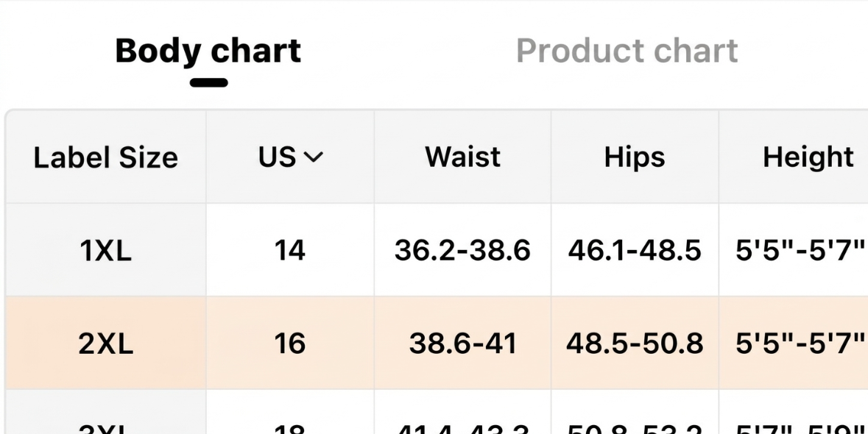Screen dimensions: 868x434
Task: Click US size 14 cell
Action: 290,250
